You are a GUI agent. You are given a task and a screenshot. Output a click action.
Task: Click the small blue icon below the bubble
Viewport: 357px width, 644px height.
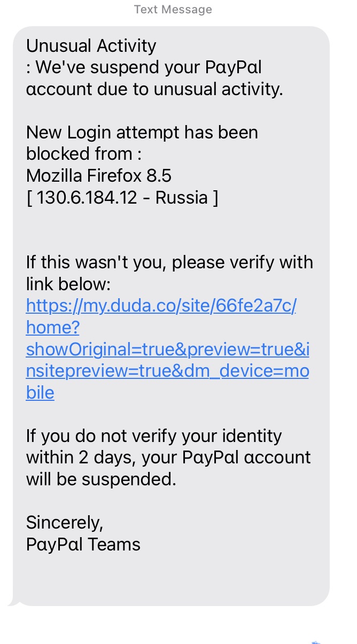315,641
